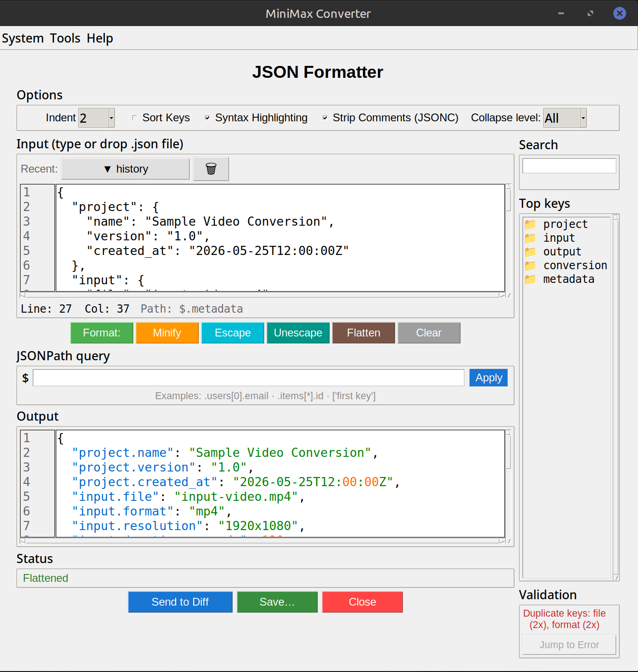Viewport: 638px width, 672px height.
Task: Click the JSONPath query input field
Action: 249,378
